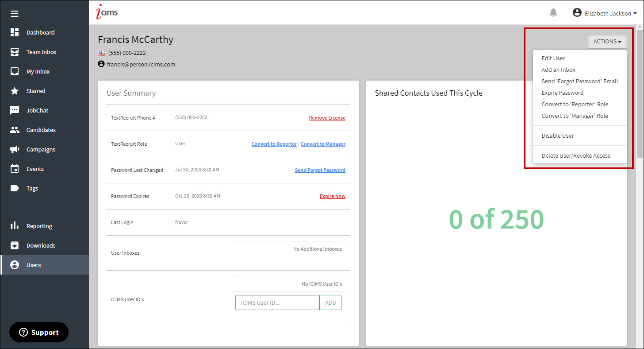Select Send 'Forgot Password' Email option
644x349 pixels.
tap(579, 81)
